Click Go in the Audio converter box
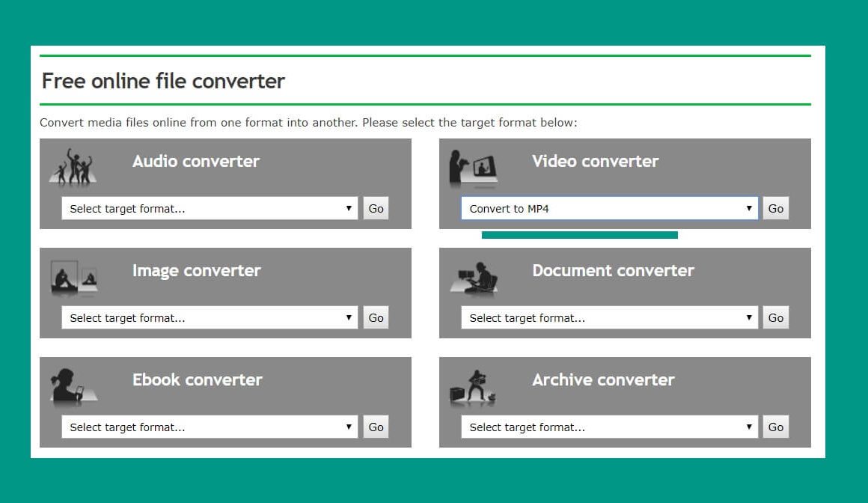The image size is (868, 503). click(x=376, y=208)
